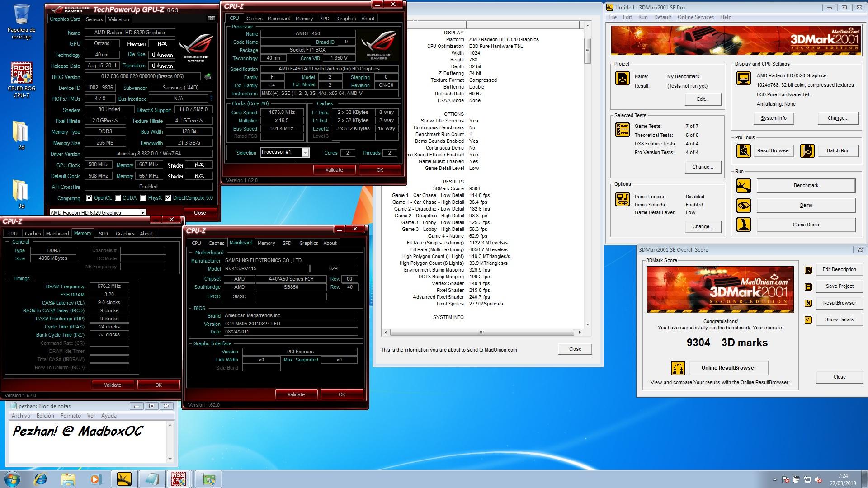The height and width of the screenshot is (488, 868).
Task: Click the Demo eye icon
Action: (743, 205)
